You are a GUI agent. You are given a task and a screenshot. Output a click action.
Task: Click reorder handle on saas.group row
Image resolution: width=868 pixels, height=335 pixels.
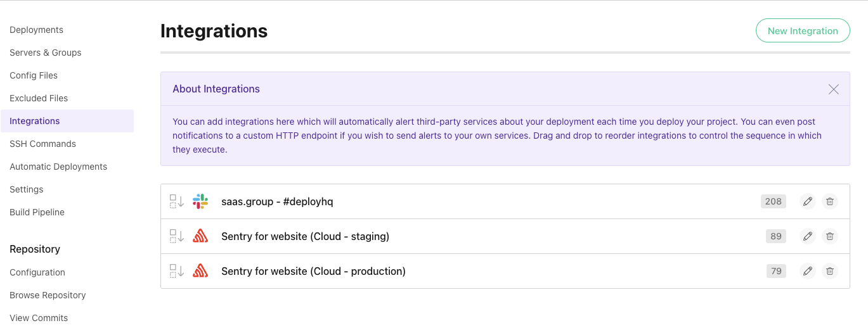click(176, 201)
